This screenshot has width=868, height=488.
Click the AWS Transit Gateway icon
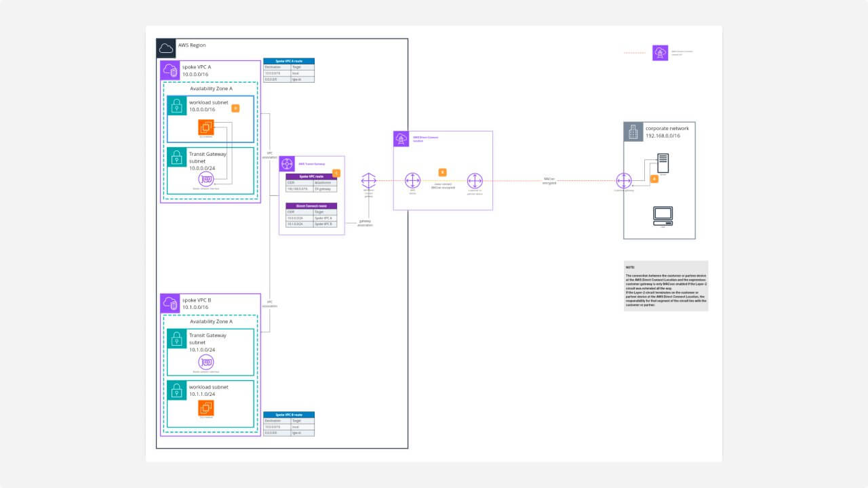tap(288, 164)
